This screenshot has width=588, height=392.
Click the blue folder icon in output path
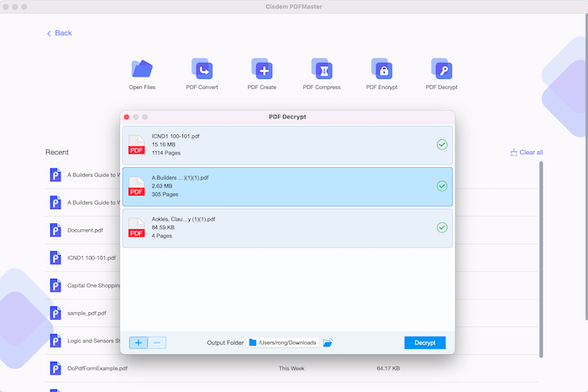253,342
